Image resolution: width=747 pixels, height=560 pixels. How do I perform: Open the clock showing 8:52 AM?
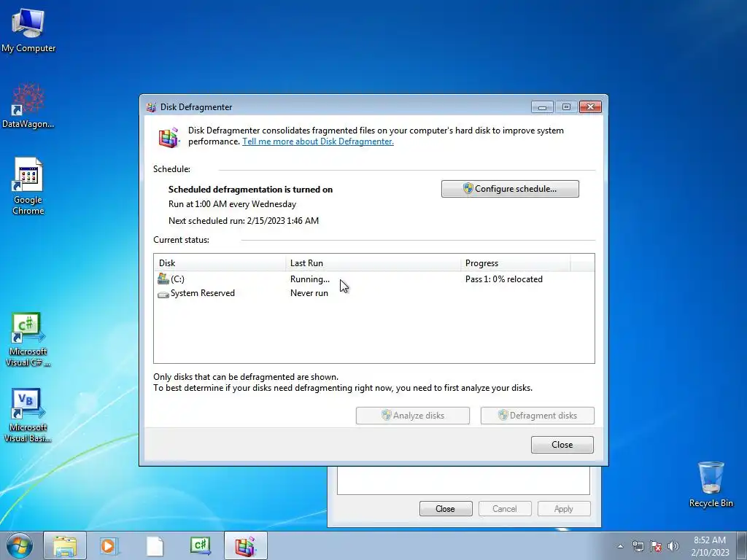710,546
